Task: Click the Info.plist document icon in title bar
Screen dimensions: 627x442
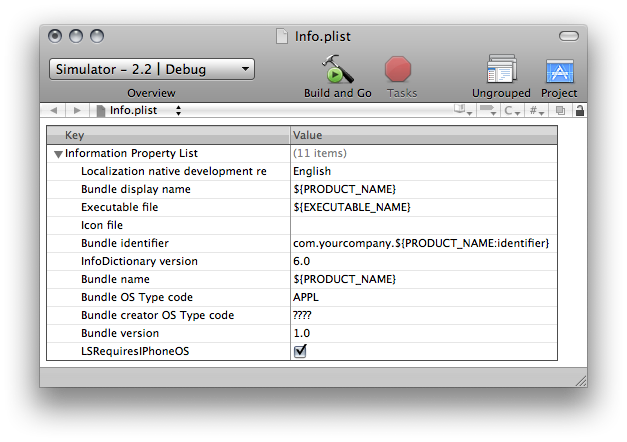Action: point(282,36)
